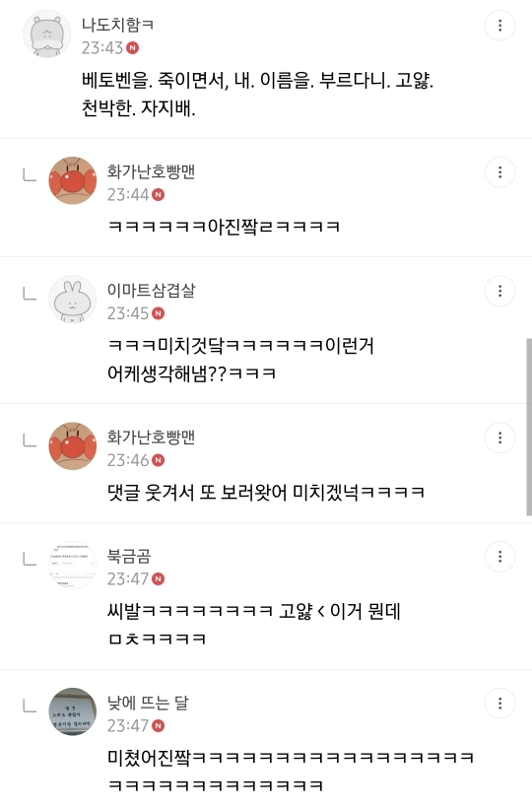Screen dimensions: 532x809
Task: Open more options for 나도치함ㅋ's comment
Action: pyautogui.click(x=499, y=26)
